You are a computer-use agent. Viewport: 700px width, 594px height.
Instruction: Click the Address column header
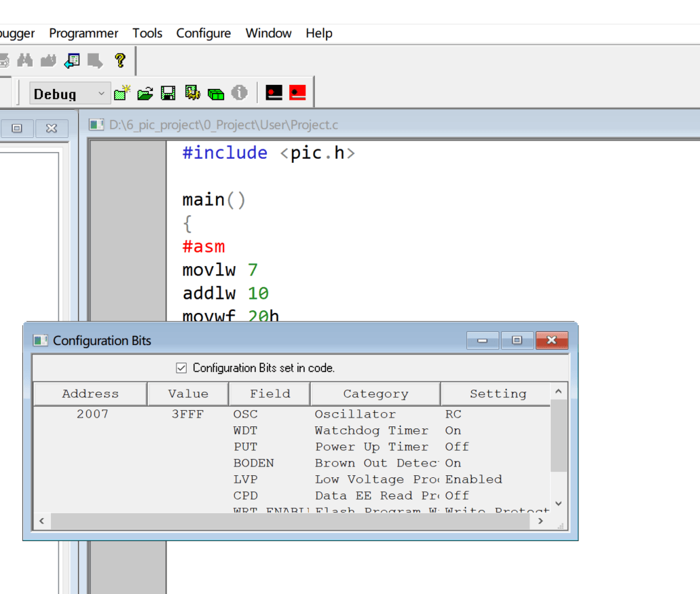(90, 394)
